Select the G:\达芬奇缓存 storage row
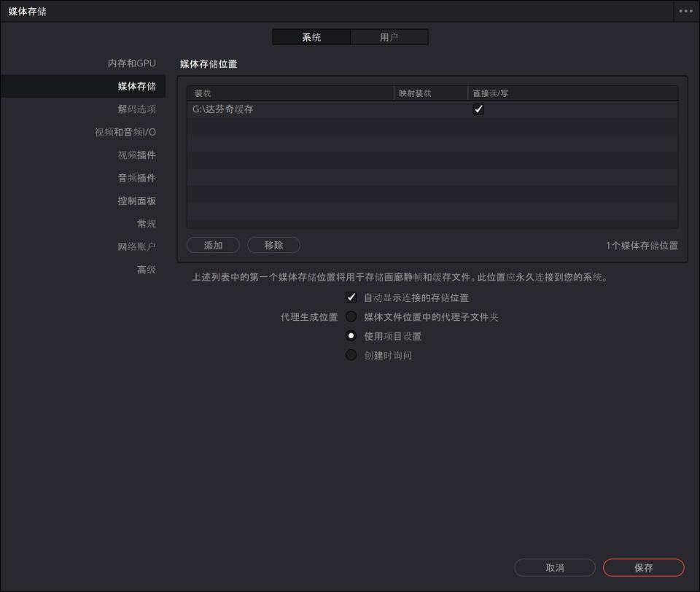Screen dimensions: 700x592 click(432, 109)
